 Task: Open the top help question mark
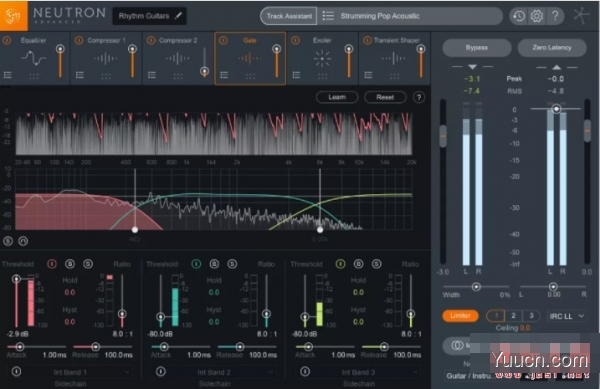coord(555,16)
